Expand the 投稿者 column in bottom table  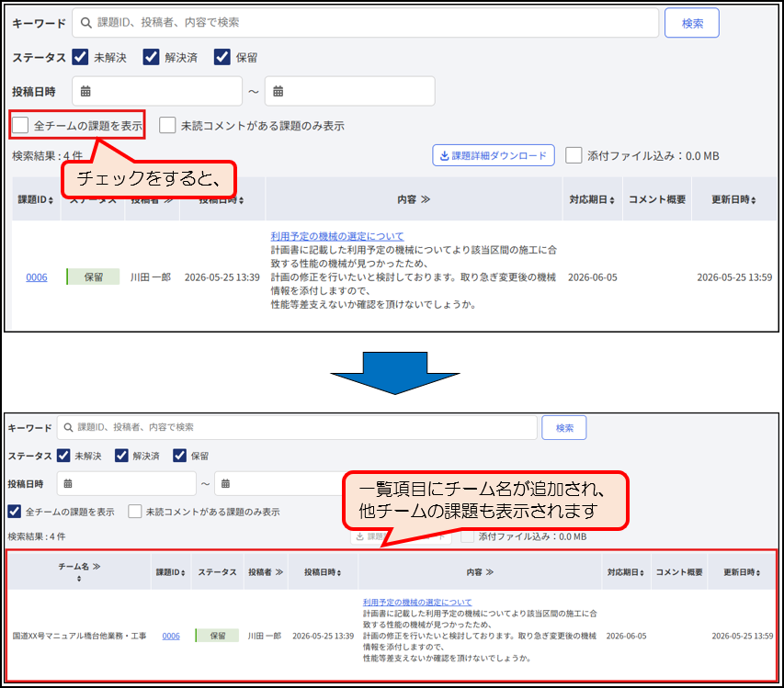tap(279, 572)
